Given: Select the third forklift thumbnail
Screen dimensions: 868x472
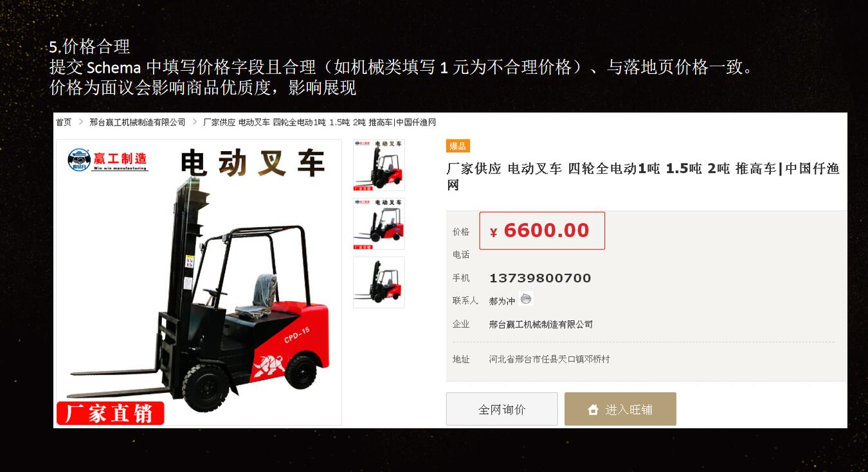Looking at the screenshot, I should click(379, 282).
